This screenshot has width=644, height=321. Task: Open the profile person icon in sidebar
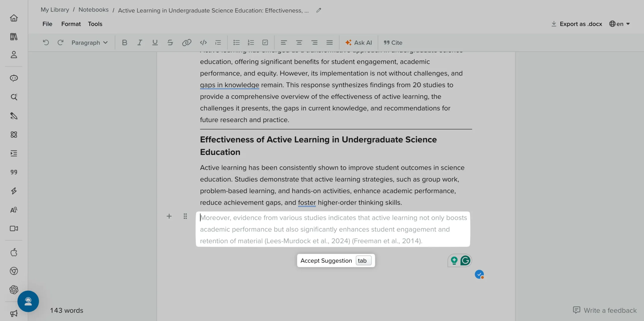tap(14, 55)
